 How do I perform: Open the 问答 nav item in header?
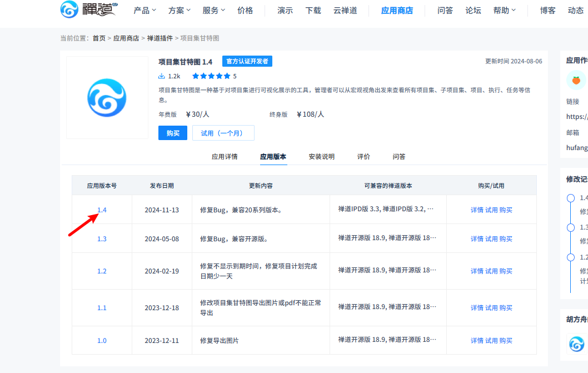coord(445,11)
